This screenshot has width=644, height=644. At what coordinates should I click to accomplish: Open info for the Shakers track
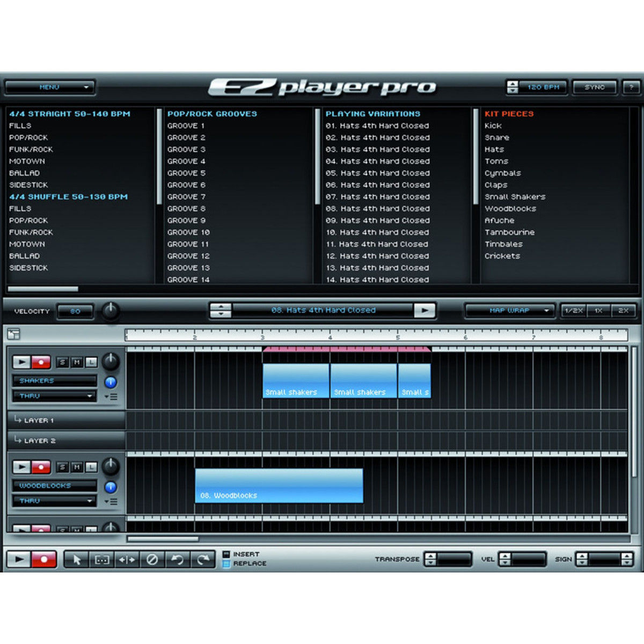(111, 382)
